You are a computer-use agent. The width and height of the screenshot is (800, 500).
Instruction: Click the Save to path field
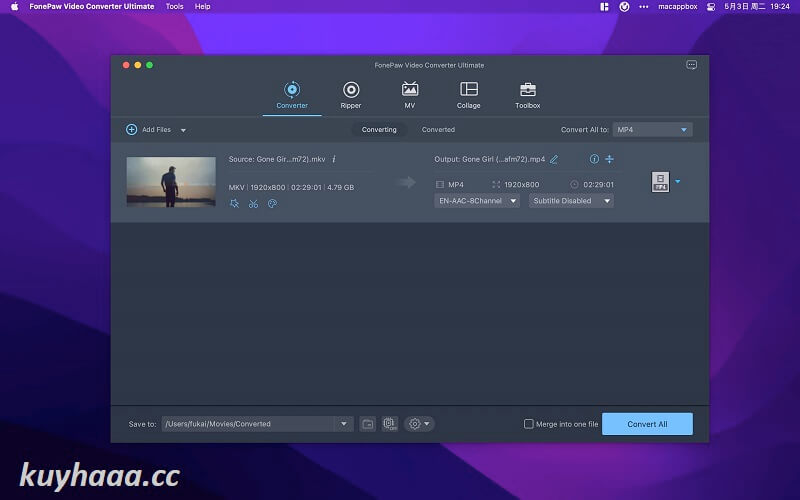[x=248, y=423]
